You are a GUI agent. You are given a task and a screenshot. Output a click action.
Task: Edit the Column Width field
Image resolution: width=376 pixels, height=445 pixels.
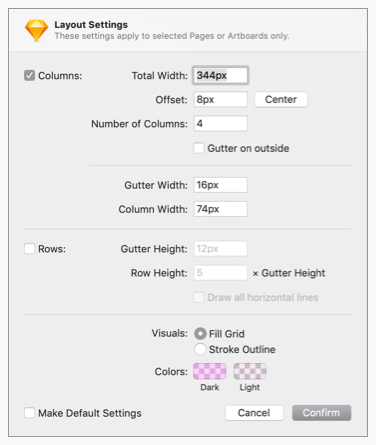coord(221,209)
